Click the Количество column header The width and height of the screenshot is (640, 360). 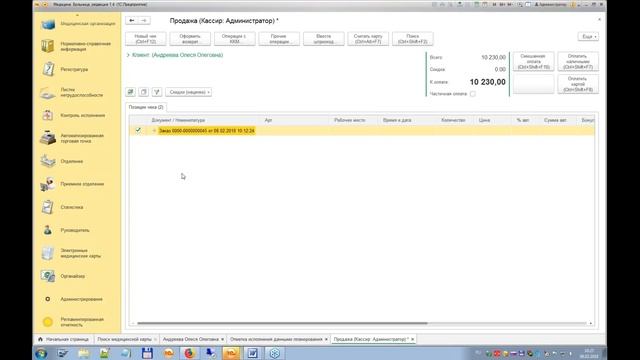click(453, 120)
